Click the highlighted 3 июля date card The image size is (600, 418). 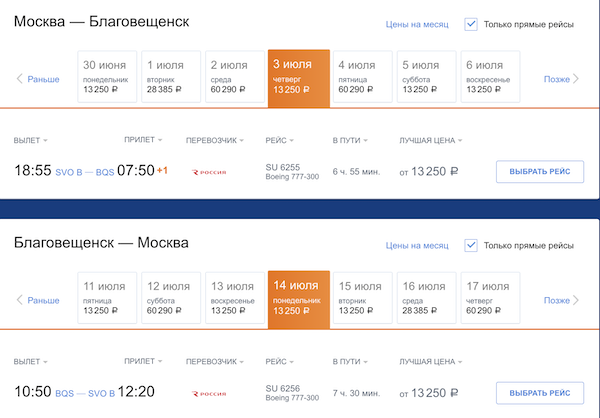299,75
